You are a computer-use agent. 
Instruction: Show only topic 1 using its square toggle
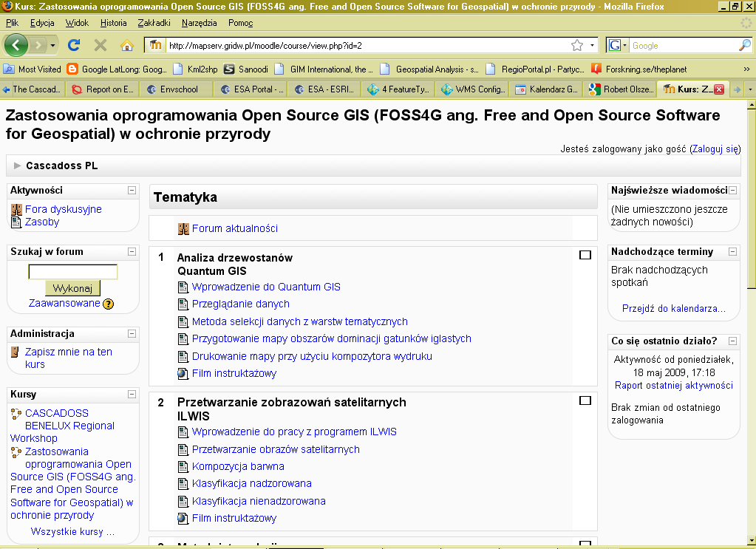(585, 255)
